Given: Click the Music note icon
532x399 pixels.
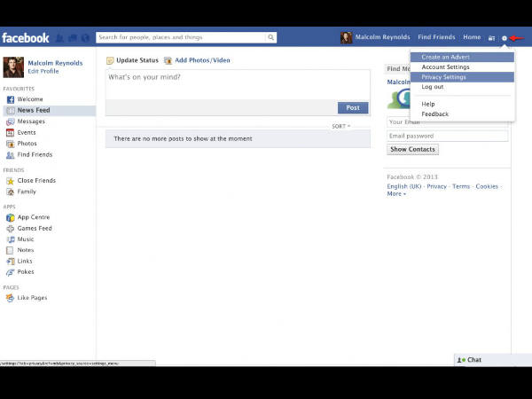Looking at the screenshot, I should pos(11,239).
